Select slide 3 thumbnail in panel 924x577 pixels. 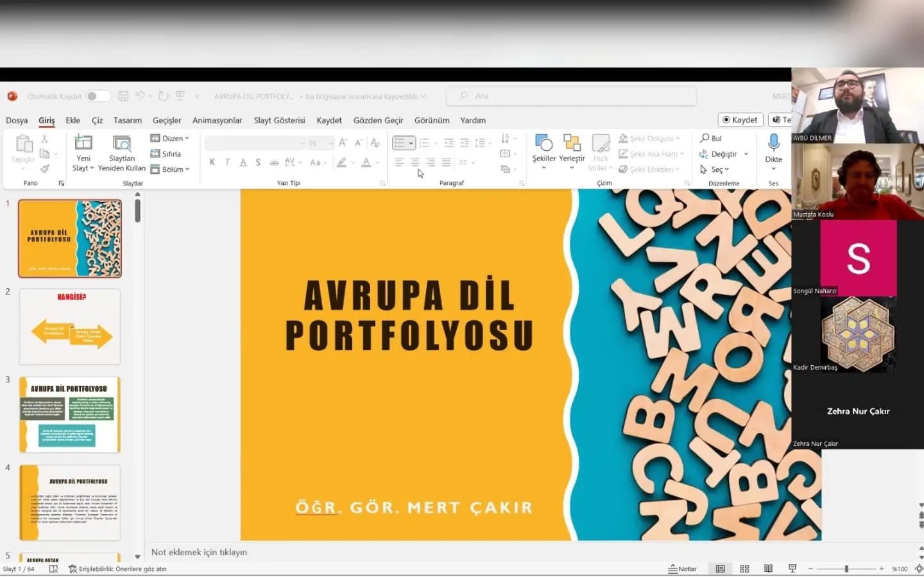(x=70, y=415)
